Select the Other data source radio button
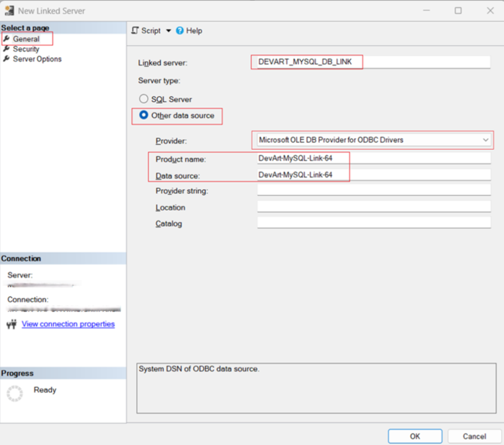504x445 pixels. [x=143, y=115]
